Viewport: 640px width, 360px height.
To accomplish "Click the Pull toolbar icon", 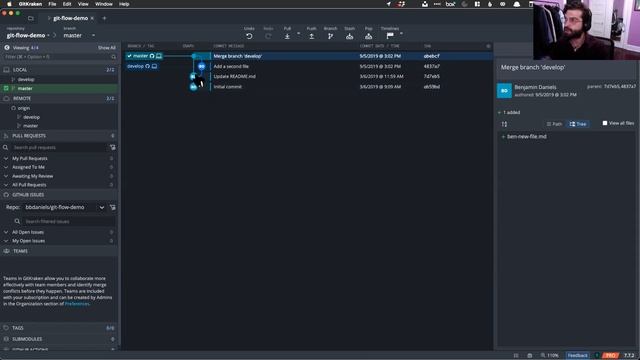I will [x=287, y=36].
